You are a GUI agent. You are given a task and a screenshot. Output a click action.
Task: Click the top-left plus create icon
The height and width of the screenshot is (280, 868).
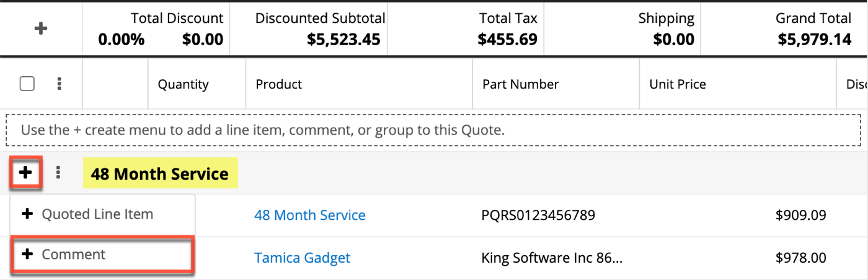pyautogui.click(x=41, y=28)
